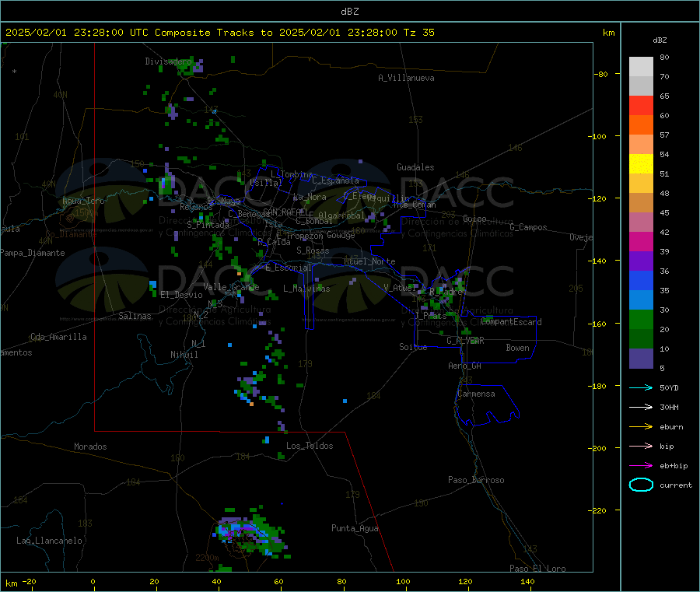Click the 'Bowen' map label
700x592 pixels.
click(517, 348)
